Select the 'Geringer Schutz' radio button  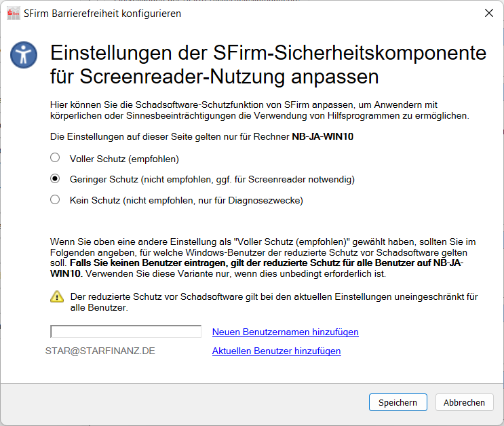55,178
